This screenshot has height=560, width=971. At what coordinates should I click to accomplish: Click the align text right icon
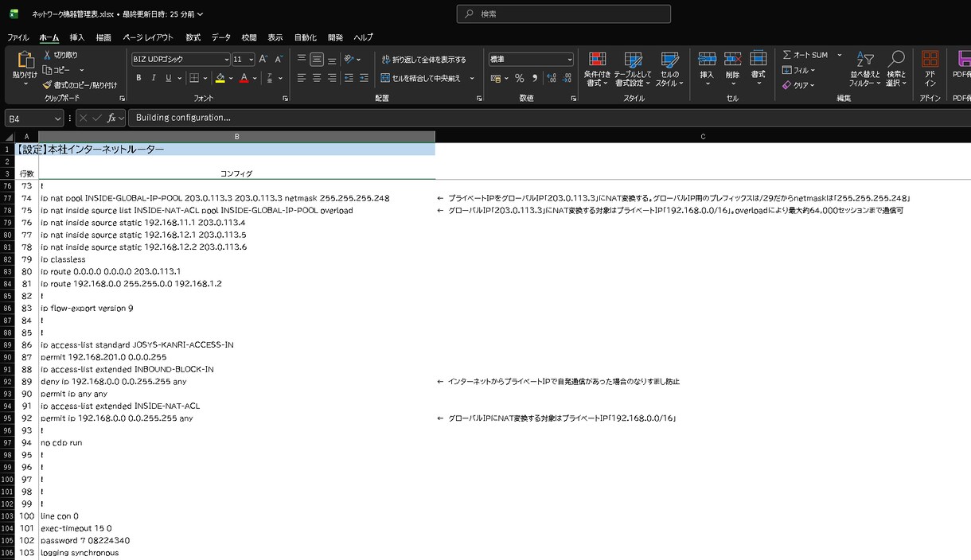point(332,78)
